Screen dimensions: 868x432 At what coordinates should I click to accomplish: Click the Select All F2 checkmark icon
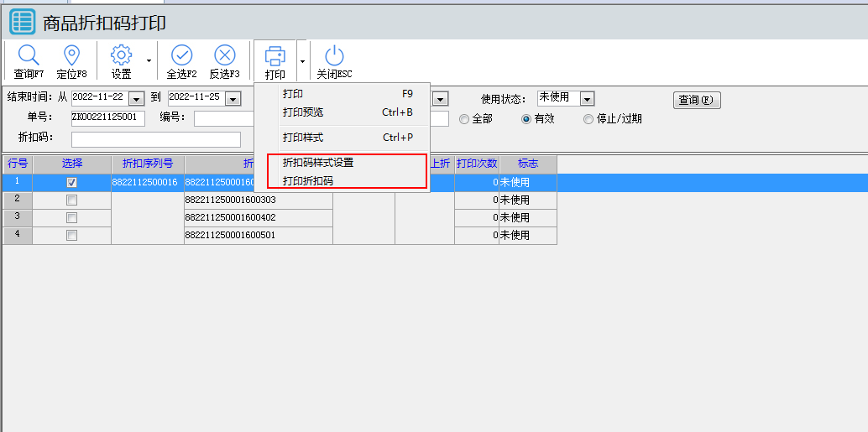[181, 56]
